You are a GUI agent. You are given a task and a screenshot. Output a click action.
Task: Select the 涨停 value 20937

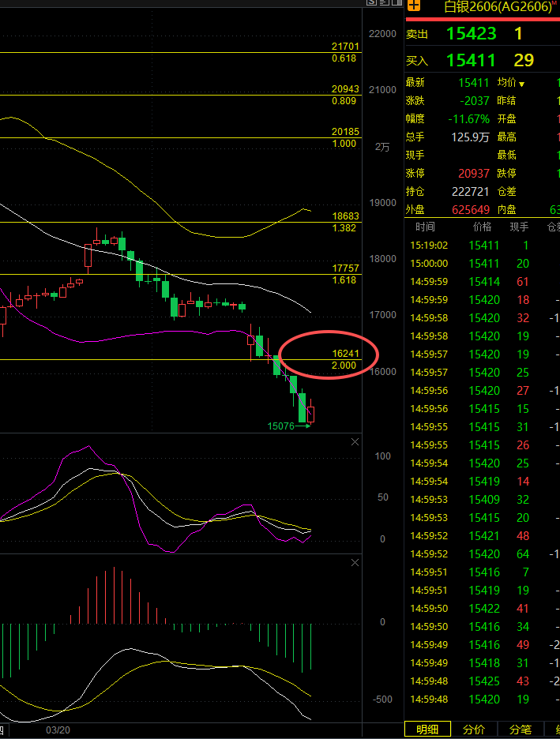474,174
